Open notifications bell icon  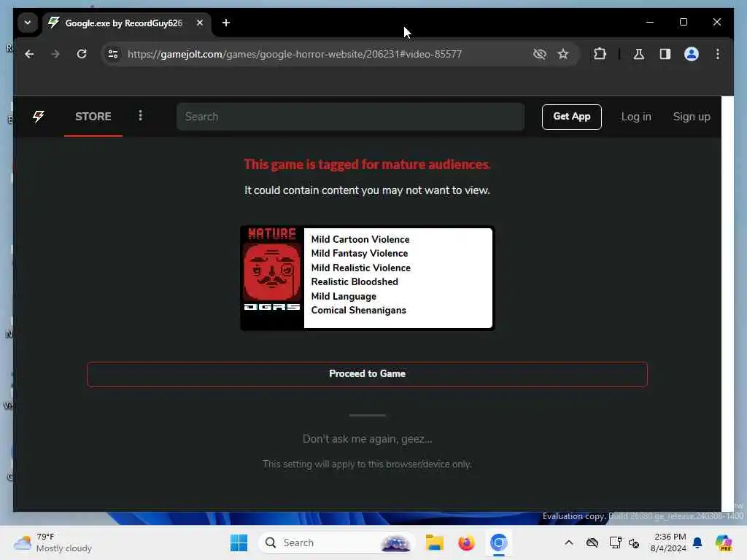tap(697, 542)
